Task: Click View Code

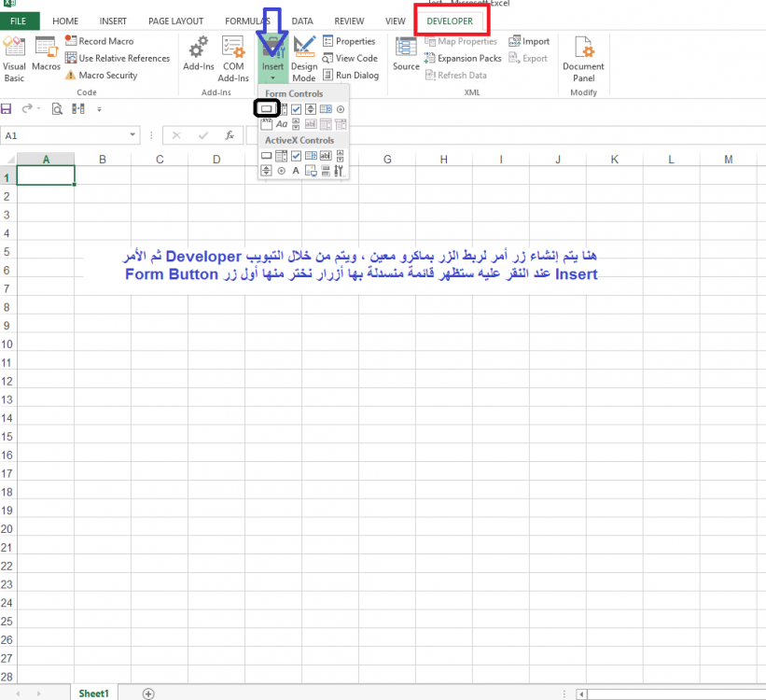Action: [x=350, y=58]
